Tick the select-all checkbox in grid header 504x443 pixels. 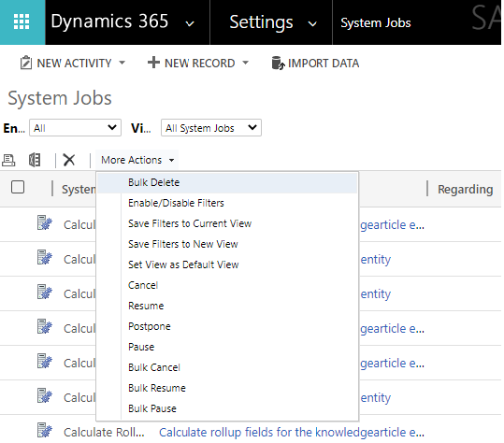point(18,187)
